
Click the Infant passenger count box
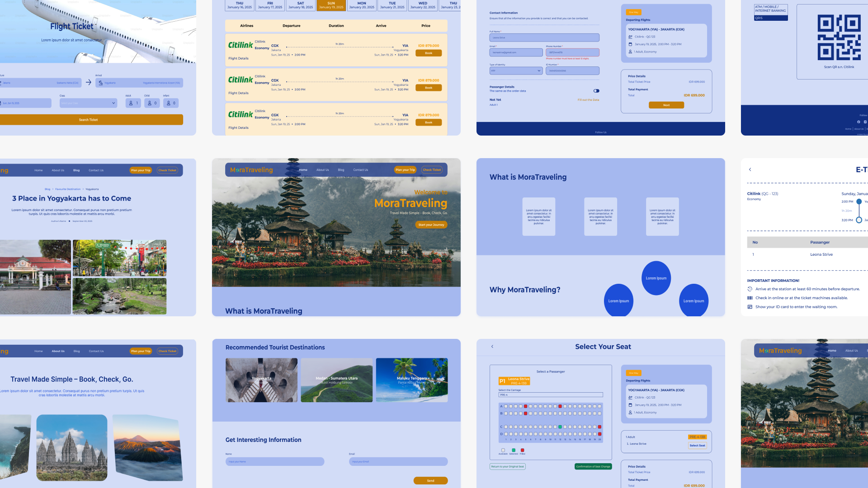pyautogui.click(x=171, y=103)
